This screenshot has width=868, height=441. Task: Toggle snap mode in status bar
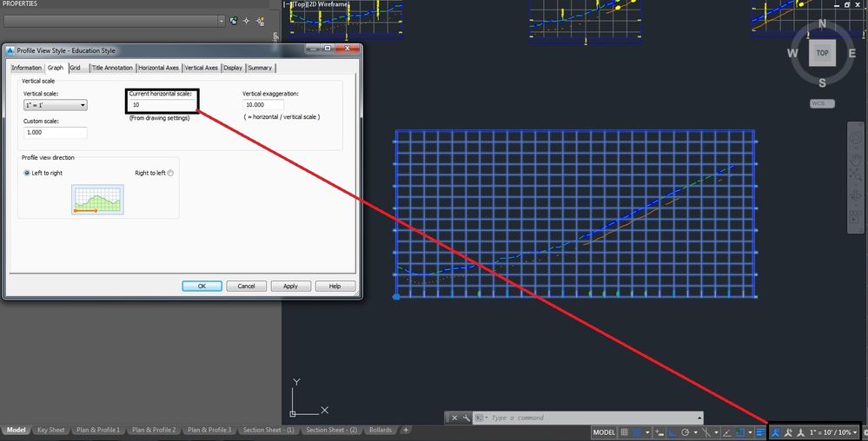pyautogui.click(x=637, y=432)
